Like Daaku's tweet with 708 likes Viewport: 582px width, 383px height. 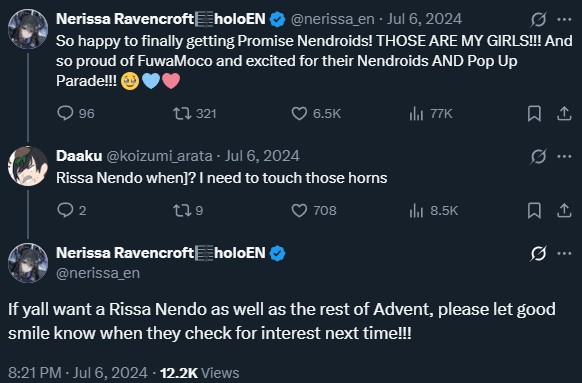(314, 210)
